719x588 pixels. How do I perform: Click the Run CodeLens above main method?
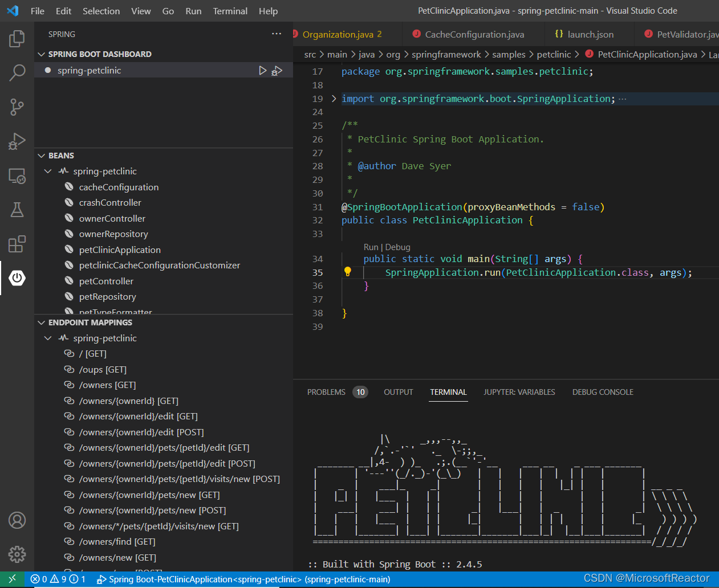click(371, 247)
